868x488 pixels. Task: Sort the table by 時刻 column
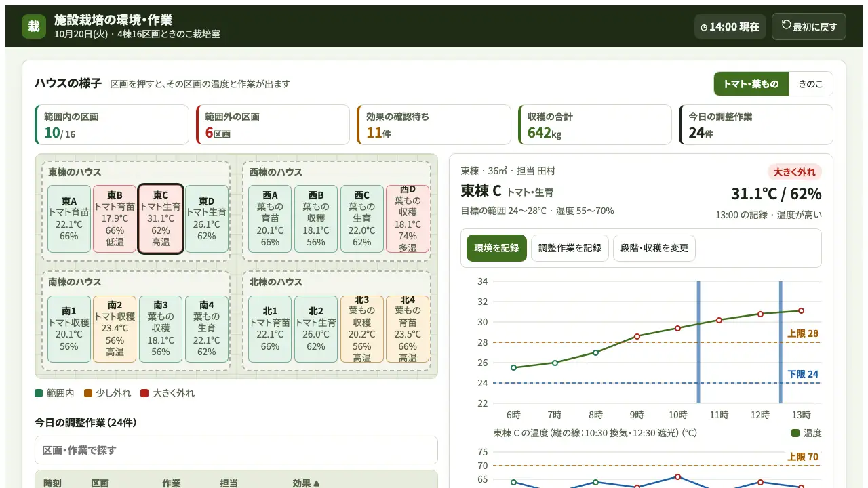coord(52,483)
